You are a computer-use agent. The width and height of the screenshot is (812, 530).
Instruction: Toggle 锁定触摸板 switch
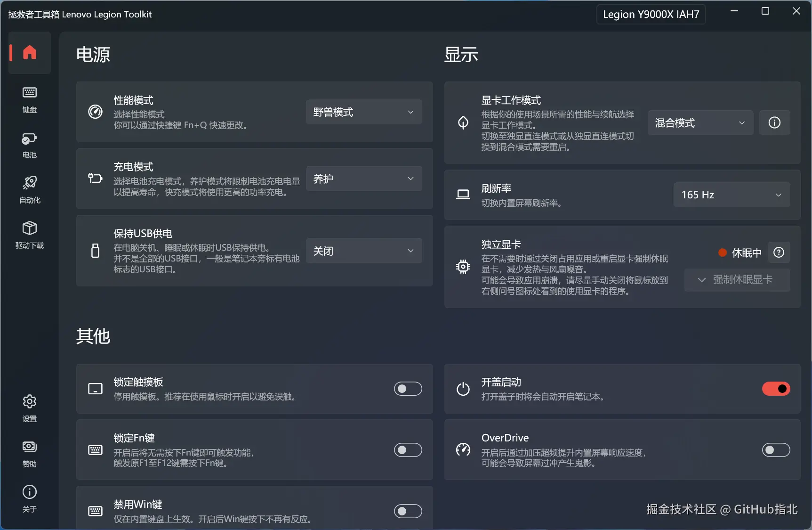pos(408,389)
